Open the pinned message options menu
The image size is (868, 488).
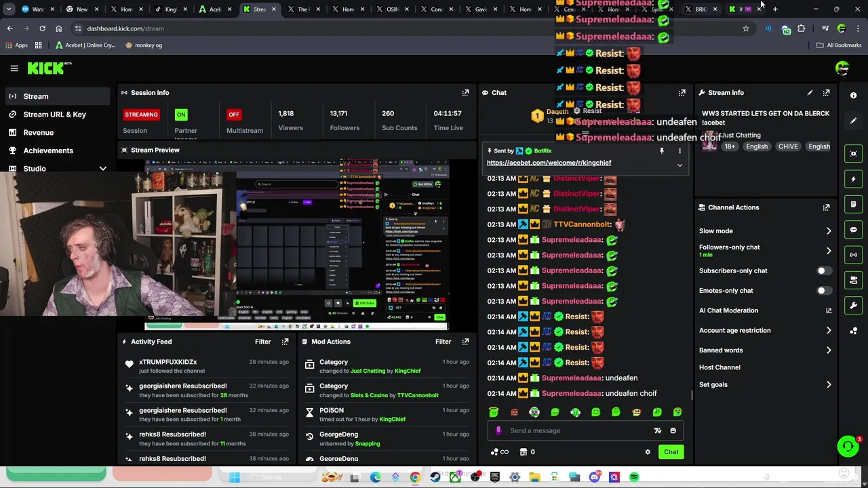(x=679, y=151)
